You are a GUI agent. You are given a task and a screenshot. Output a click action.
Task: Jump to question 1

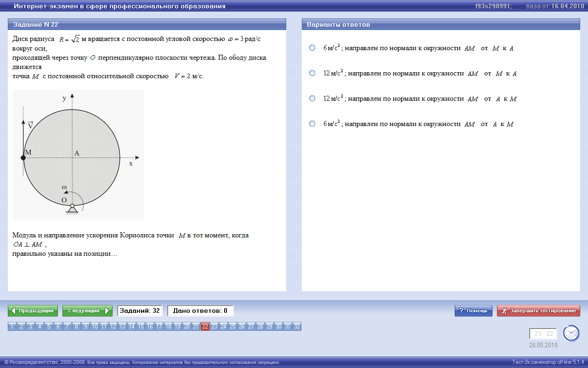click(x=12, y=327)
